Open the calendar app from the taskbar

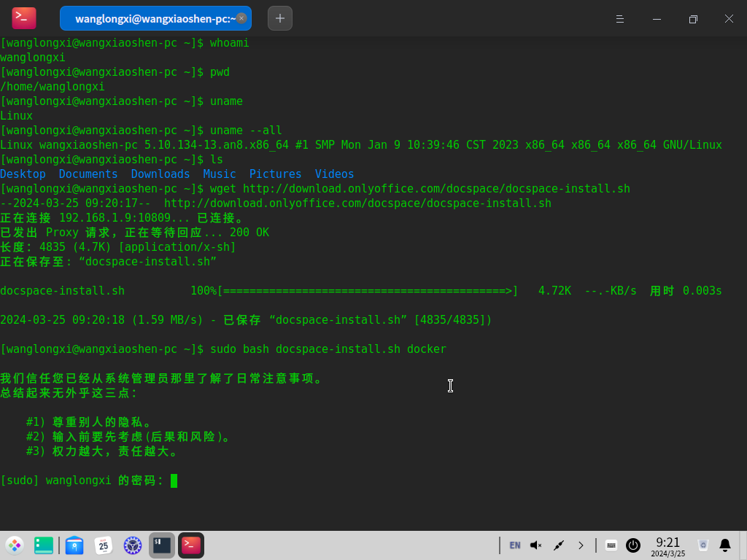point(104,545)
